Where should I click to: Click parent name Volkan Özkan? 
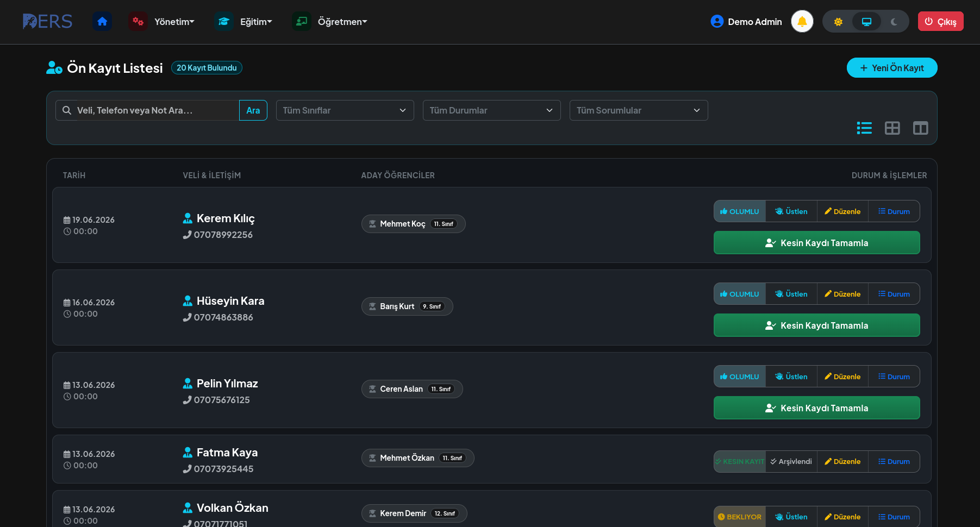coord(233,508)
